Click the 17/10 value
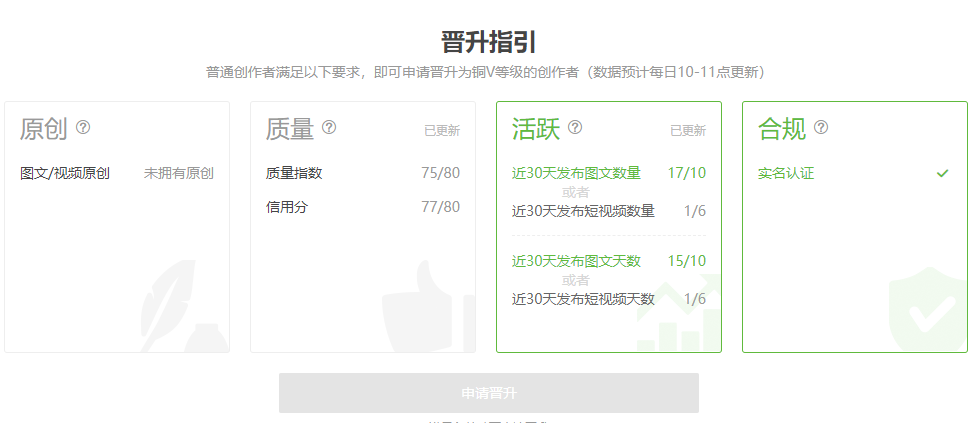This screenshot has width=973, height=423. point(687,173)
